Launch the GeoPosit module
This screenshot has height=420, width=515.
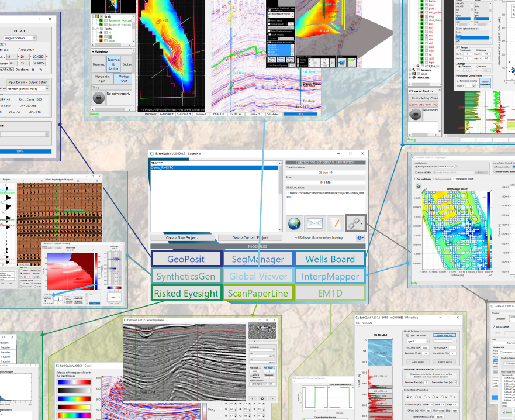click(x=186, y=259)
